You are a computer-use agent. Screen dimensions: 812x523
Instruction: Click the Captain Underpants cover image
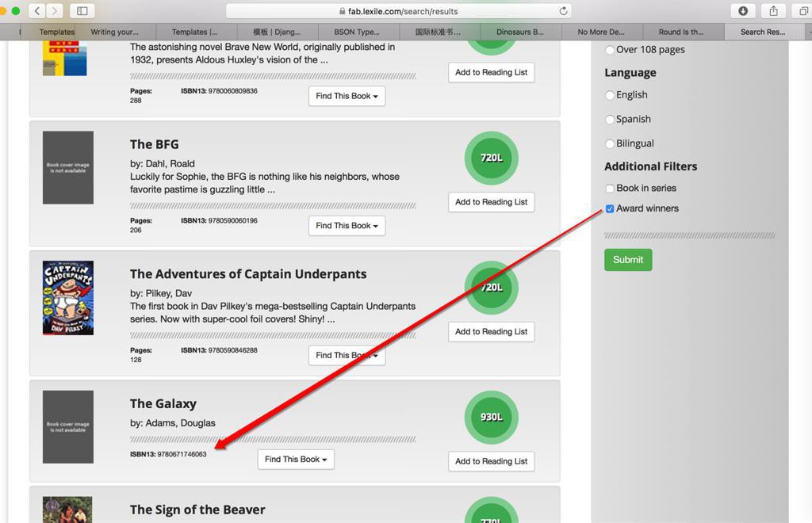[68, 298]
